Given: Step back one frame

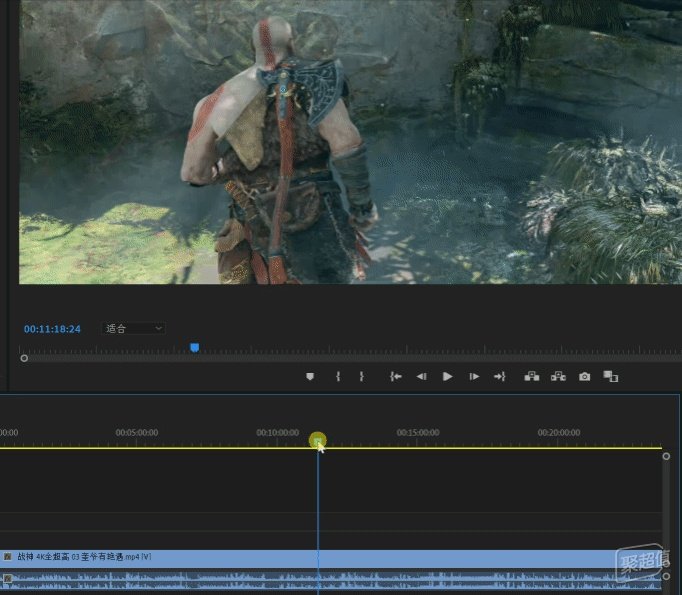Looking at the screenshot, I should click(x=421, y=377).
